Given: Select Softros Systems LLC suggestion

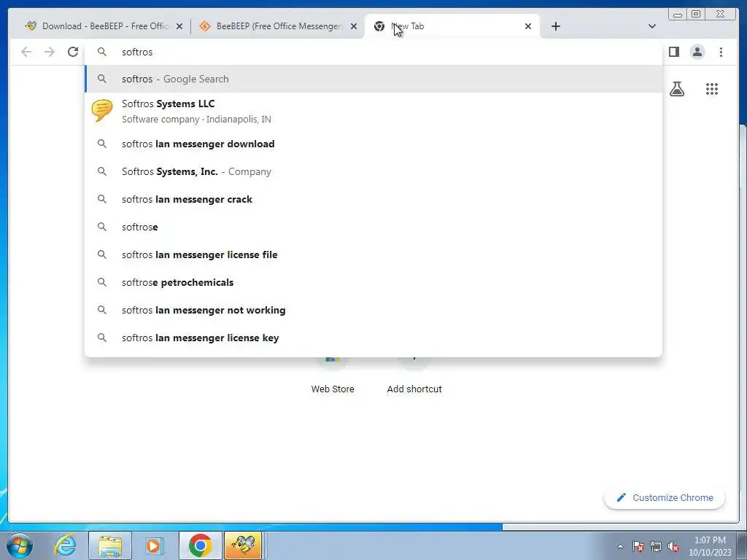Looking at the screenshot, I should click(x=373, y=111).
